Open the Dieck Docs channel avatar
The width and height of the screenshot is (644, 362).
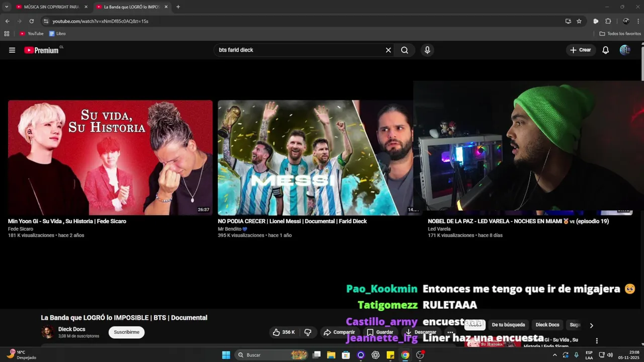click(x=48, y=332)
